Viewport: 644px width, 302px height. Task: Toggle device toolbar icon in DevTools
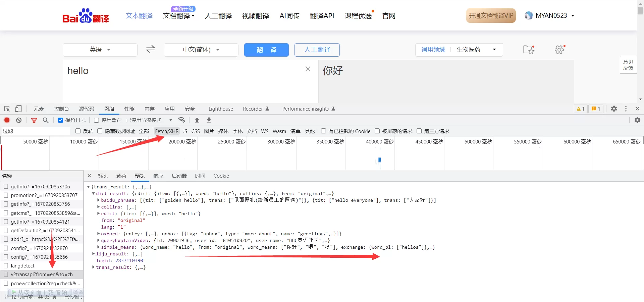18,109
